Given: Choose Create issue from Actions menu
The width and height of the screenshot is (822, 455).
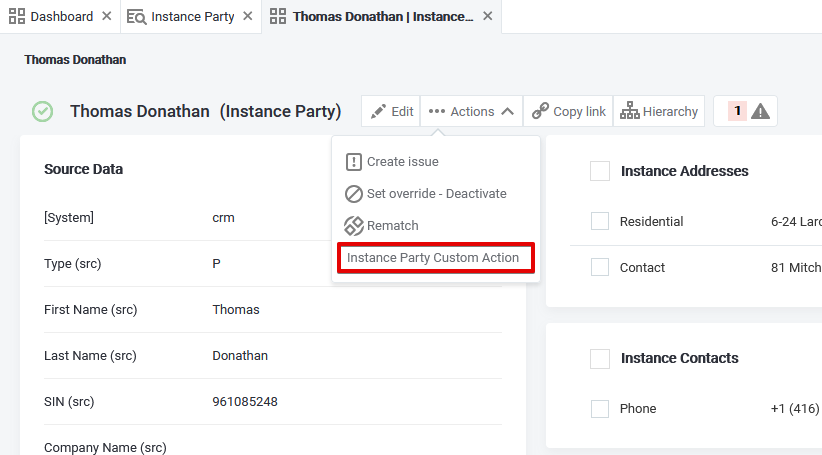Looking at the screenshot, I should click(x=402, y=162).
